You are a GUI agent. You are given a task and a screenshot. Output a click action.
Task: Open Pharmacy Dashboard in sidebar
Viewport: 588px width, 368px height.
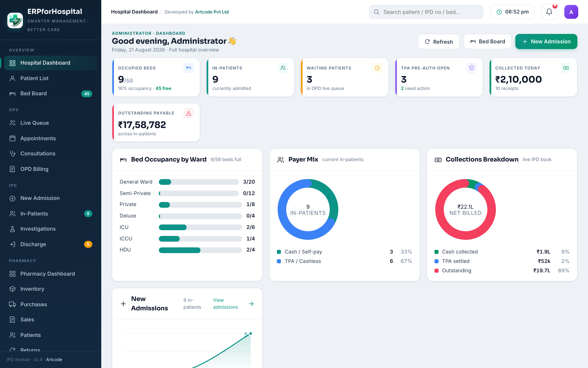[51, 274]
